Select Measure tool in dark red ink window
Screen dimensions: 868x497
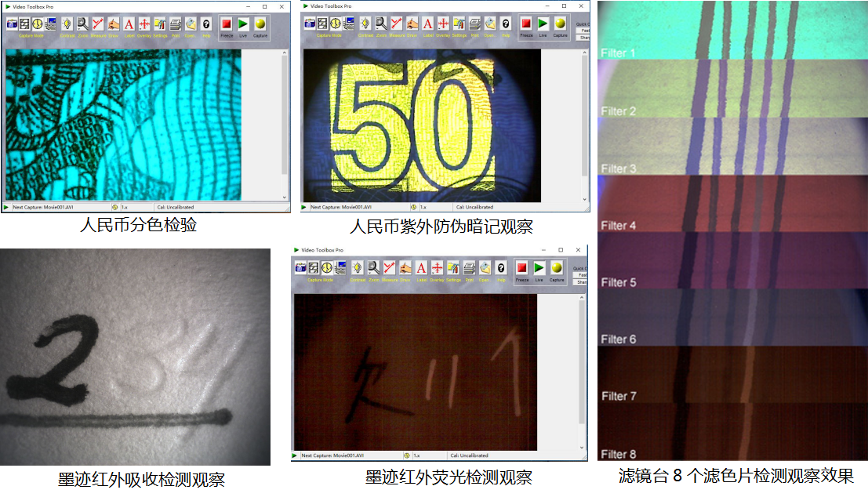389,268
